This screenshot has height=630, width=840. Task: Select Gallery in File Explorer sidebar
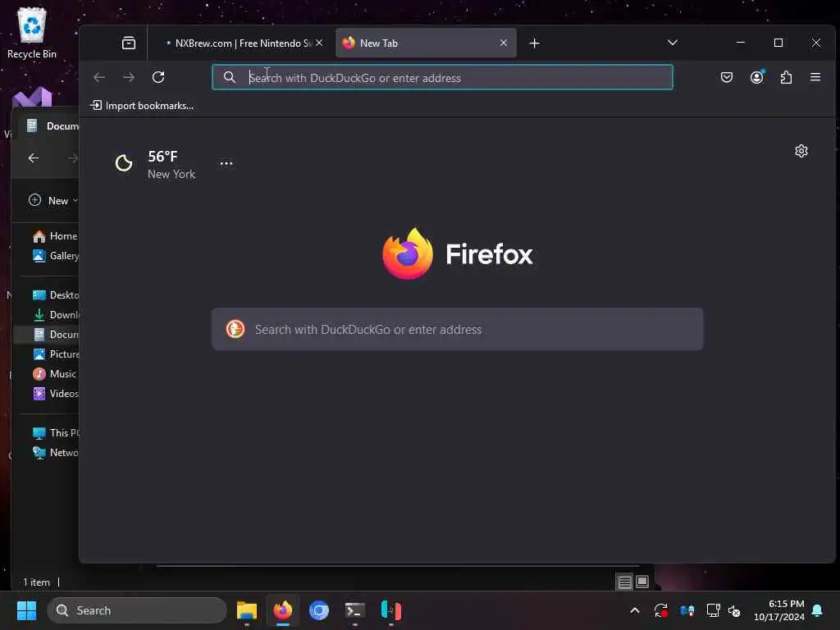56,256
